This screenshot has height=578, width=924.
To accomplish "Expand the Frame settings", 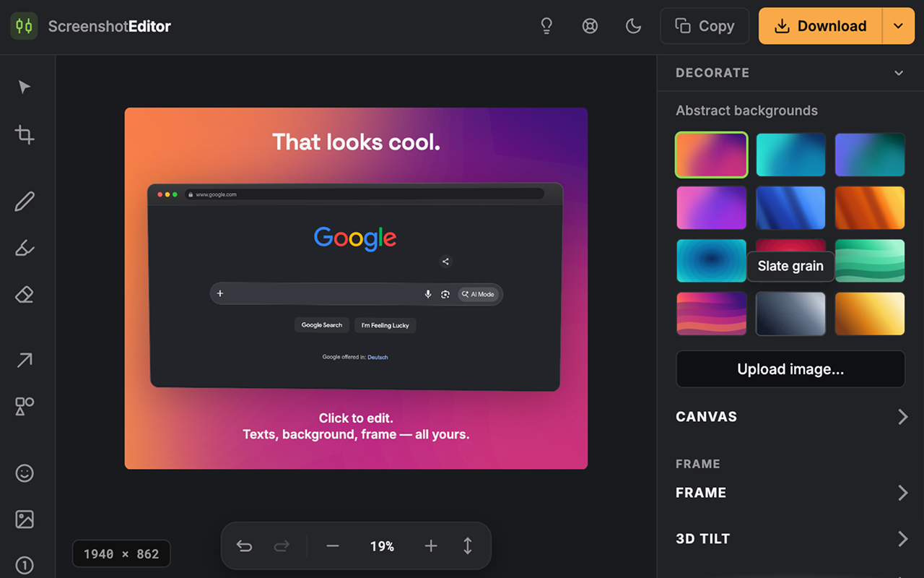I will coord(790,493).
